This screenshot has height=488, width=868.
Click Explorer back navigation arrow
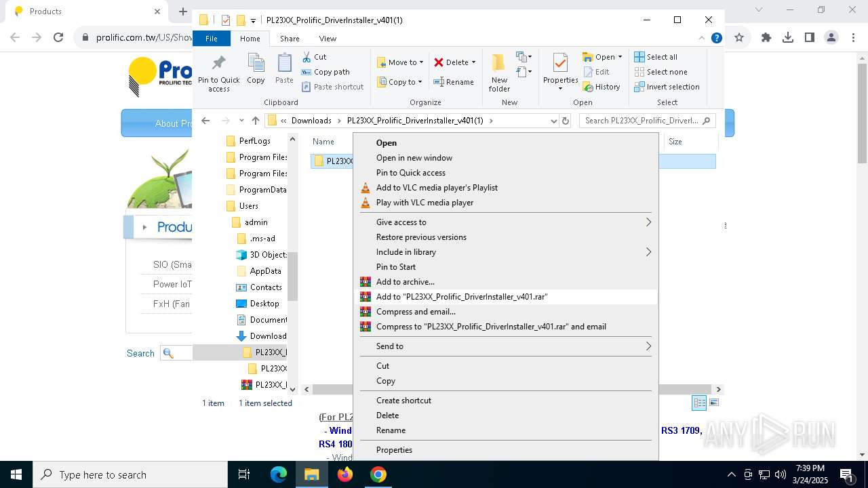[205, 121]
